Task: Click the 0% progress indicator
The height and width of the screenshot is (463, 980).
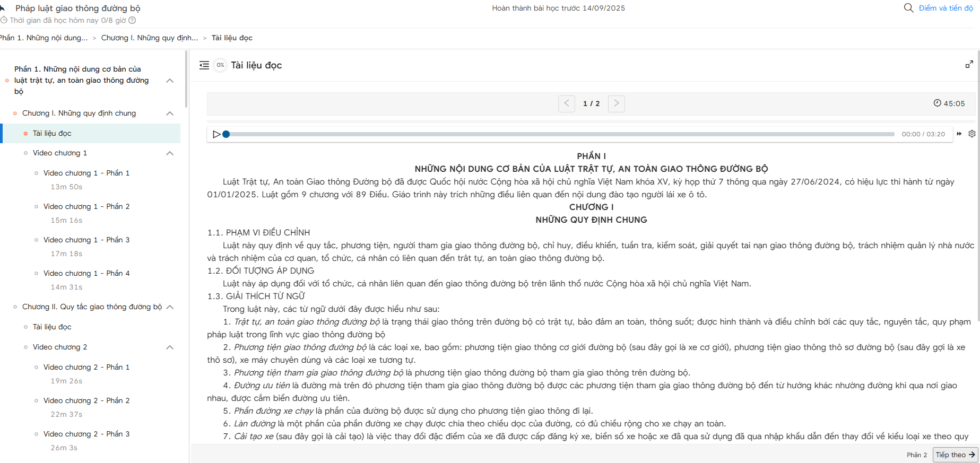Action: point(220,65)
